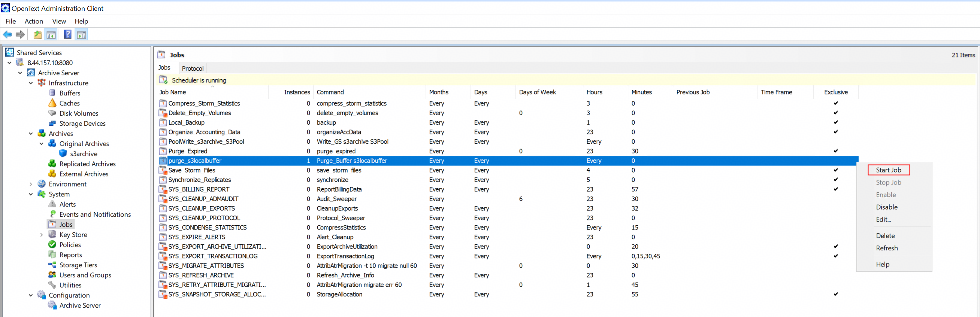Open the Help menu in the menu bar
980x317 pixels.
point(81,21)
